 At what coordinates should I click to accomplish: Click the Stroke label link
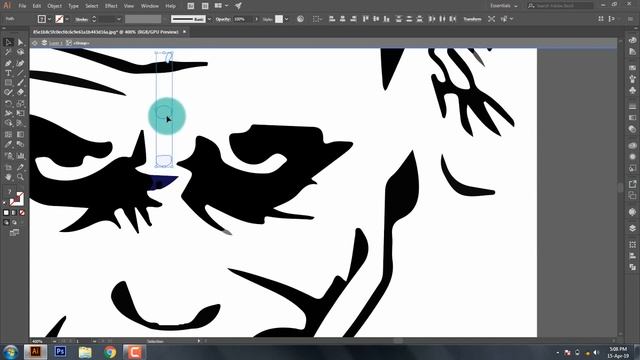(x=81, y=19)
